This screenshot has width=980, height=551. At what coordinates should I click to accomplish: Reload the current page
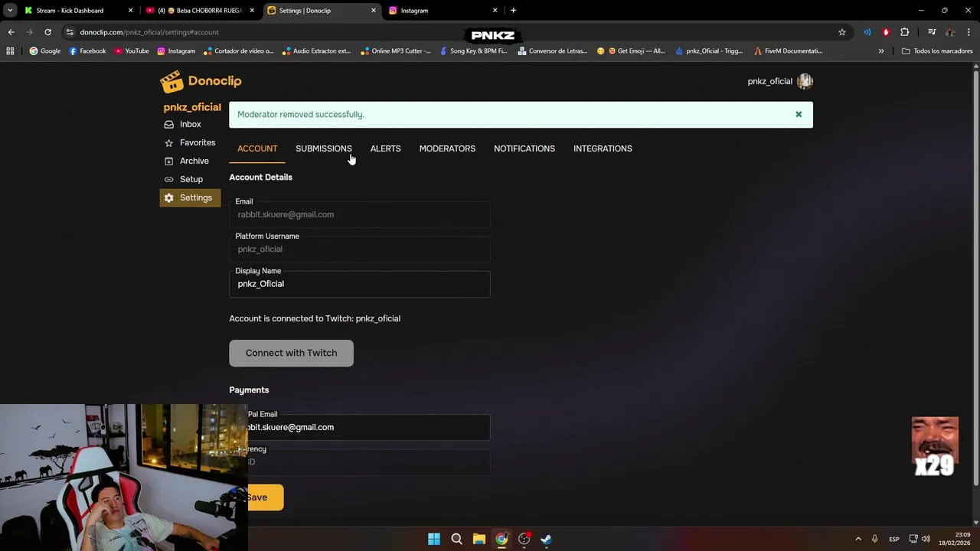pos(47,32)
